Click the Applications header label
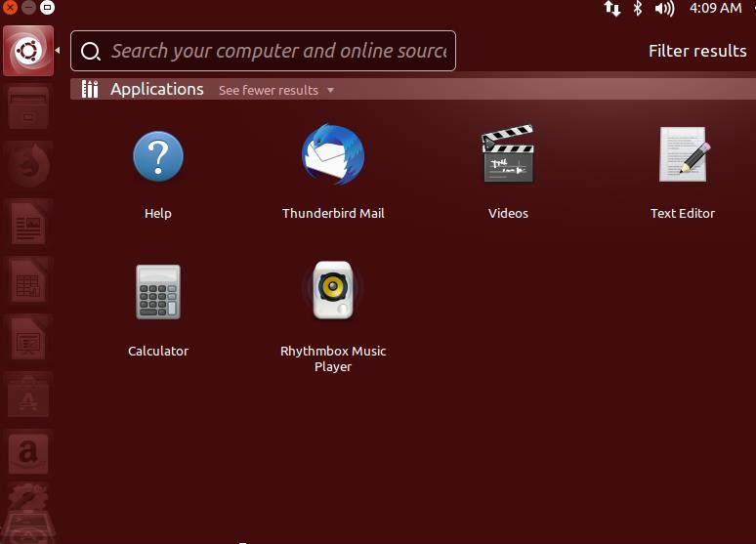 click(x=156, y=89)
